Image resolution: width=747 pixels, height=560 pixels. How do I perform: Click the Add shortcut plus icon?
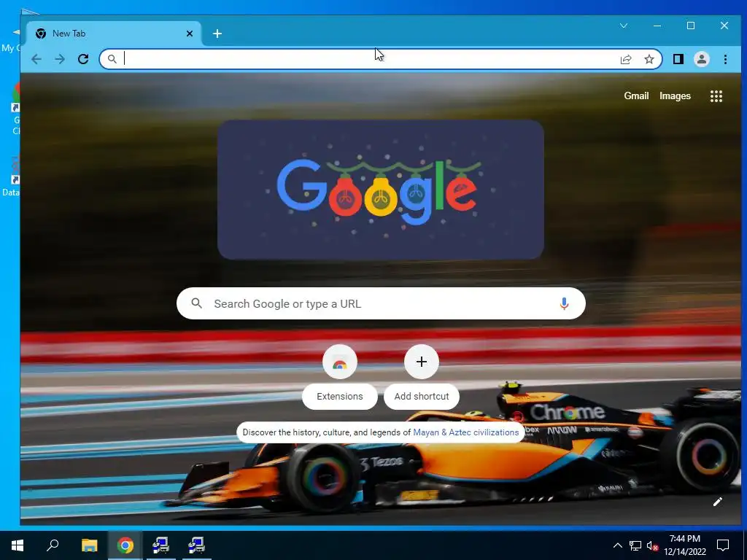pos(422,362)
